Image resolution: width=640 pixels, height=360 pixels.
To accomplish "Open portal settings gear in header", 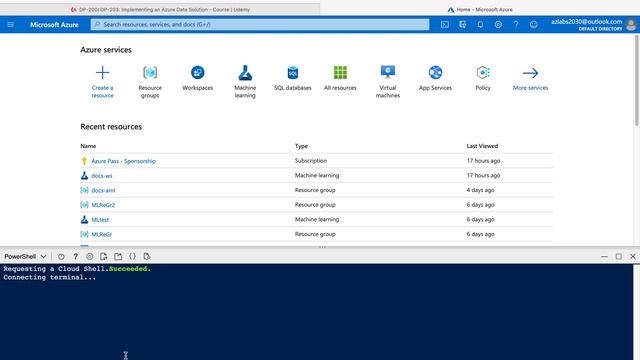I will [x=498, y=24].
